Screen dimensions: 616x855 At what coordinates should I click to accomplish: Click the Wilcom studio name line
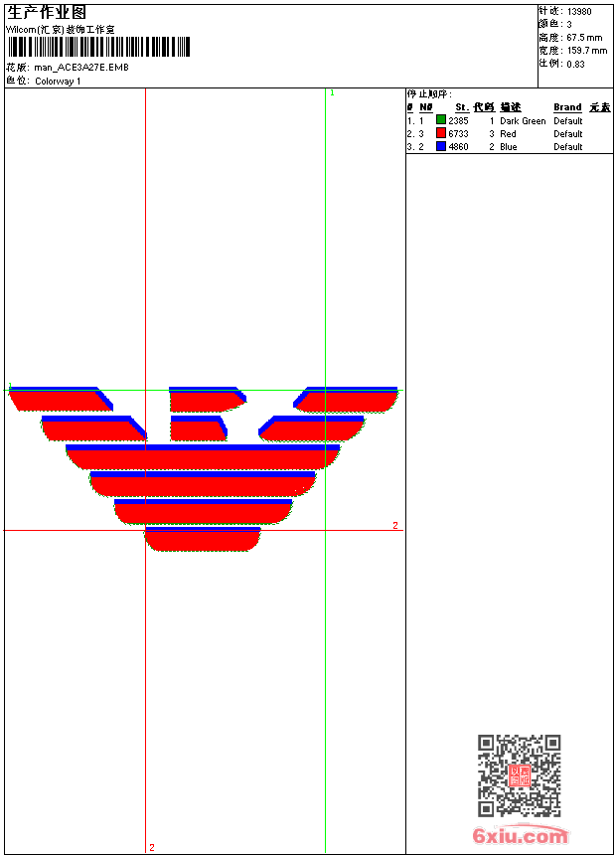coord(61,30)
